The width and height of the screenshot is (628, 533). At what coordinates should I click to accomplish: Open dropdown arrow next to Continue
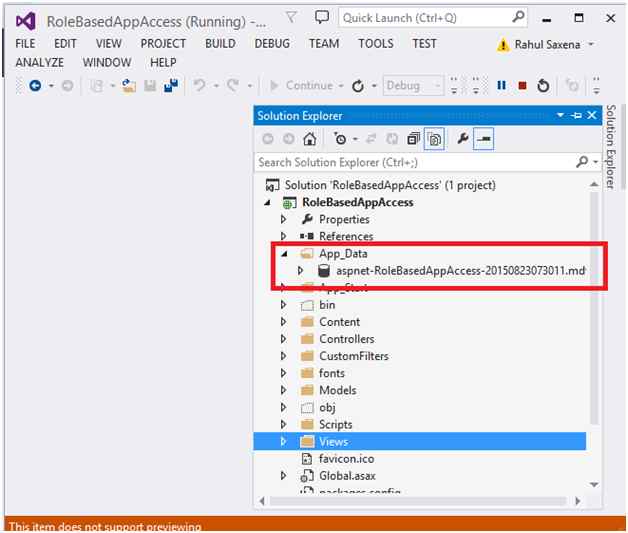341,86
